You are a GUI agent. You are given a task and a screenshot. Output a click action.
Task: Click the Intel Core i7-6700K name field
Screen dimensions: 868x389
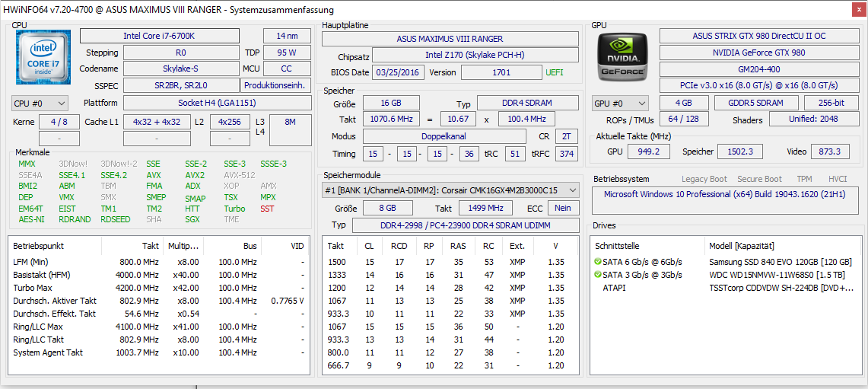point(160,36)
